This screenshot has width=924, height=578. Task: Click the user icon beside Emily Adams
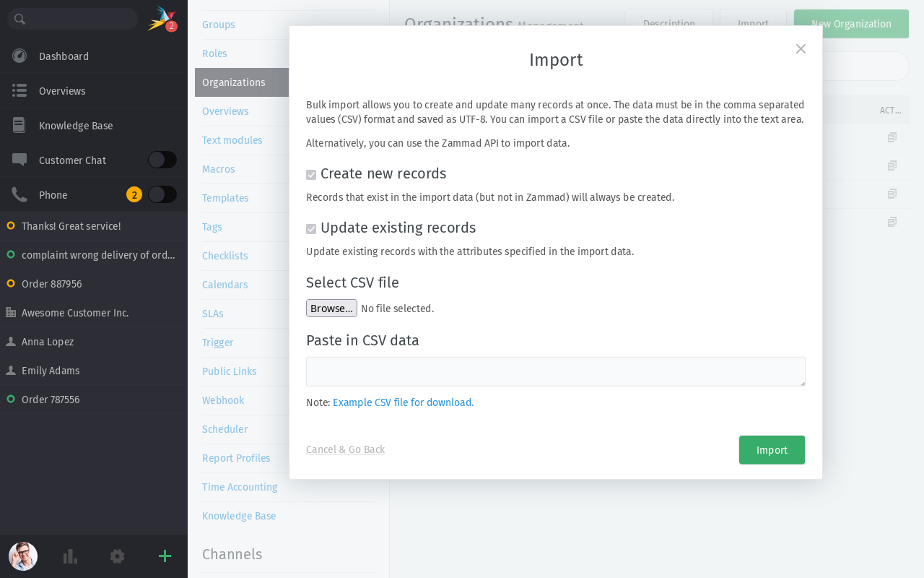[x=11, y=371]
